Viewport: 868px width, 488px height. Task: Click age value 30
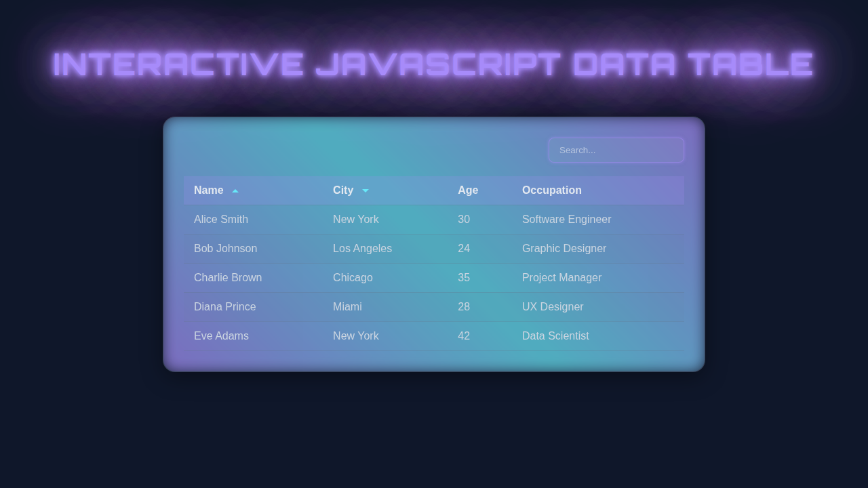click(479, 220)
